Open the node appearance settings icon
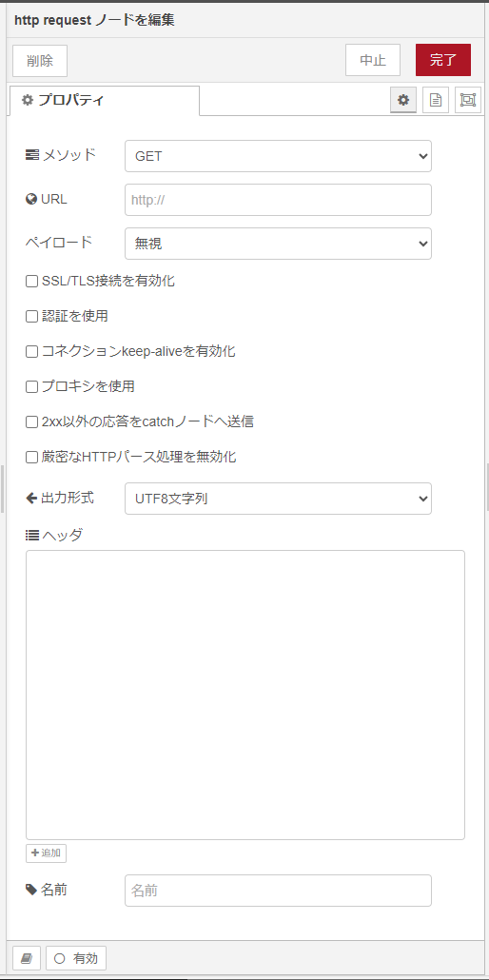489x980 pixels. 468,100
